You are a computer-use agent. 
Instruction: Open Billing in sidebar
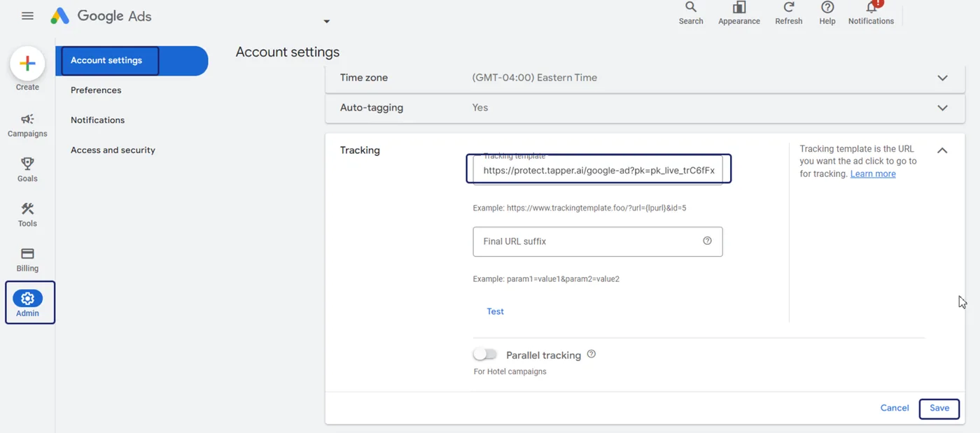(x=27, y=260)
